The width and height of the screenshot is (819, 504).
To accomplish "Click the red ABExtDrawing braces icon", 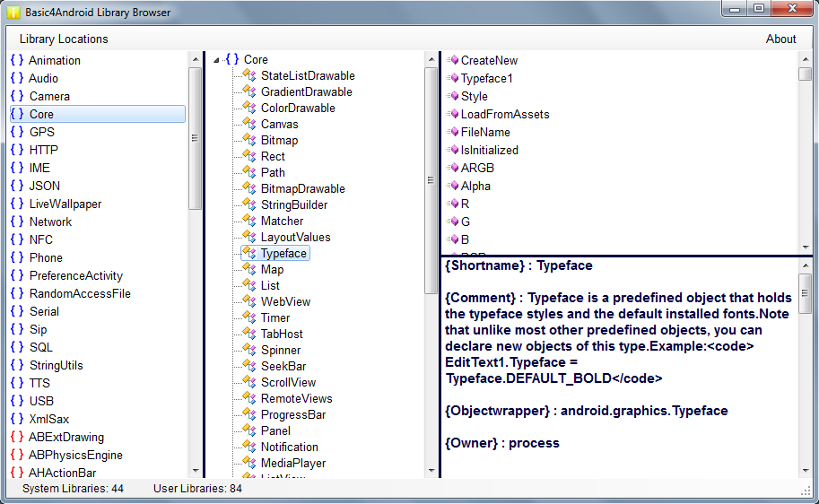I will (x=17, y=437).
